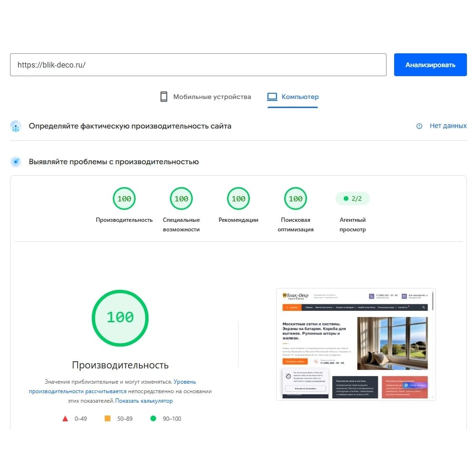Click the URL input field with blik-deco.ru
This screenshot has width=476, height=476.
(x=198, y=65)
